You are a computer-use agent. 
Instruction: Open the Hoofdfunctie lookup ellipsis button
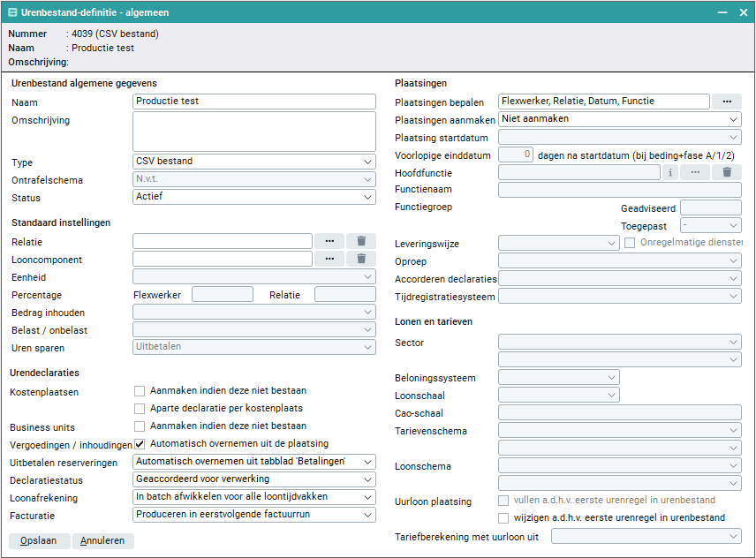point(695,172)
